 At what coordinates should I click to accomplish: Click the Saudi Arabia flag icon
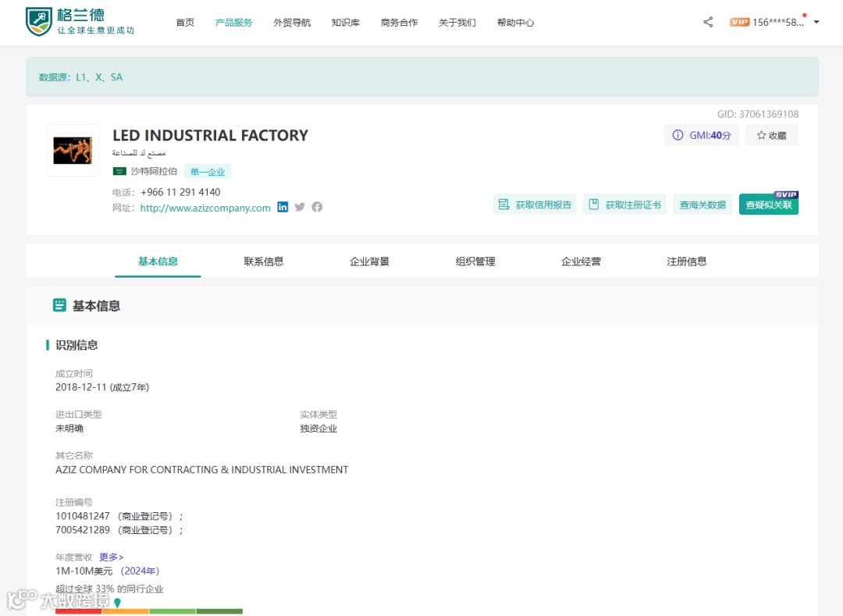coord(119,171)
